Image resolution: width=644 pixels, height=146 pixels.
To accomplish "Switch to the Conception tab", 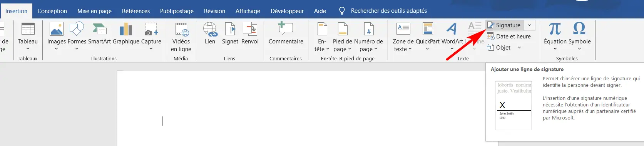I will [x=52, y=11].
